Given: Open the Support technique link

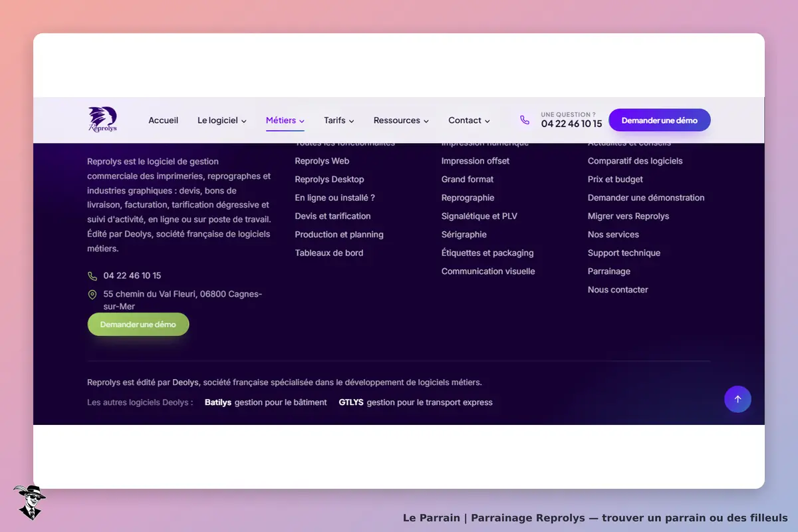Looking at the screenshot, I should tap(624, 253).
